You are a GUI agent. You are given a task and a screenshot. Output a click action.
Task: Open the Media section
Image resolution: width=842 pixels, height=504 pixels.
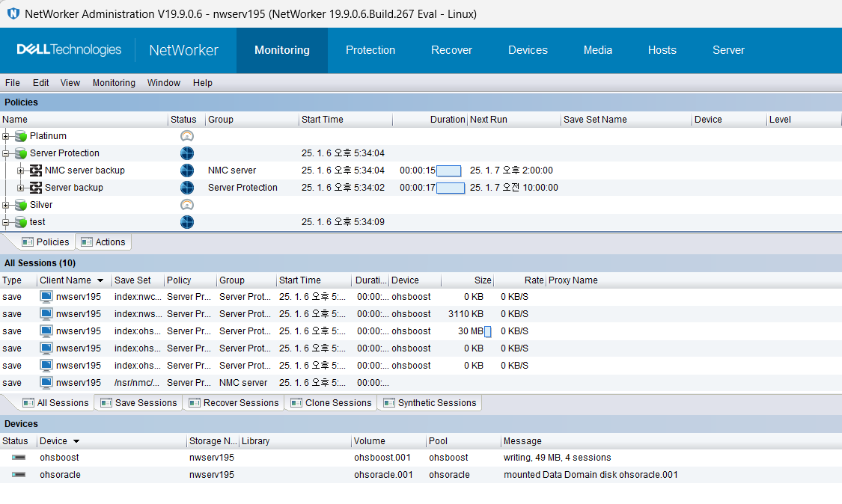coord(598,50)
